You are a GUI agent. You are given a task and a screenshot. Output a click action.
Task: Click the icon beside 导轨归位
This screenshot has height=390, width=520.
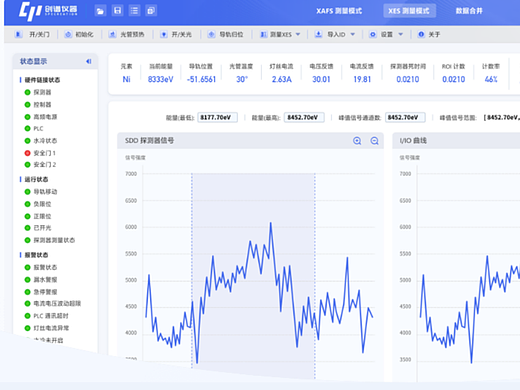point(211,34)
